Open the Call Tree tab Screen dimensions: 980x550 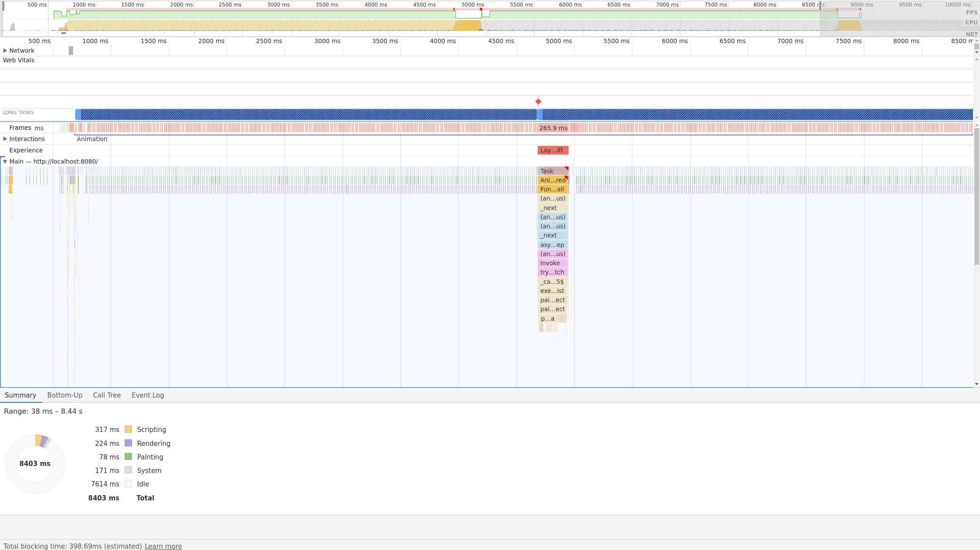(107, 395)
